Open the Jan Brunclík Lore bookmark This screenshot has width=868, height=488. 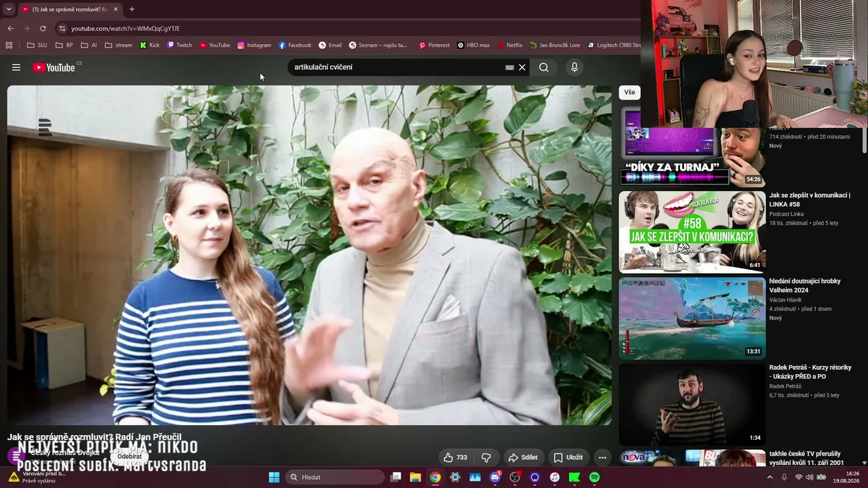555,45
